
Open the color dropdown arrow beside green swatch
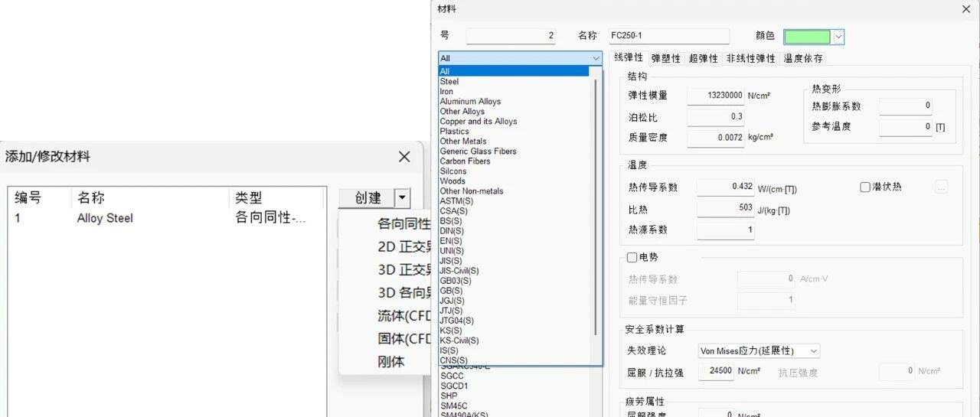838,37
